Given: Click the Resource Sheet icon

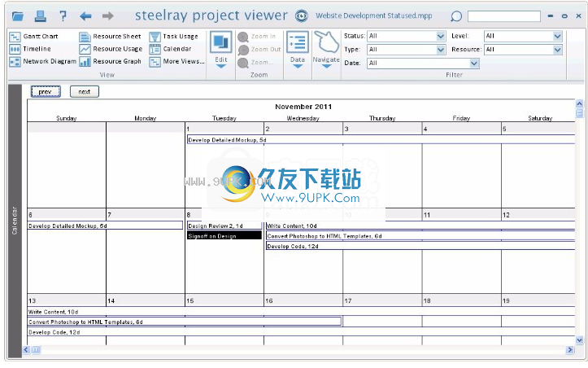Looking at the screenshot, I should click(85, 37).
